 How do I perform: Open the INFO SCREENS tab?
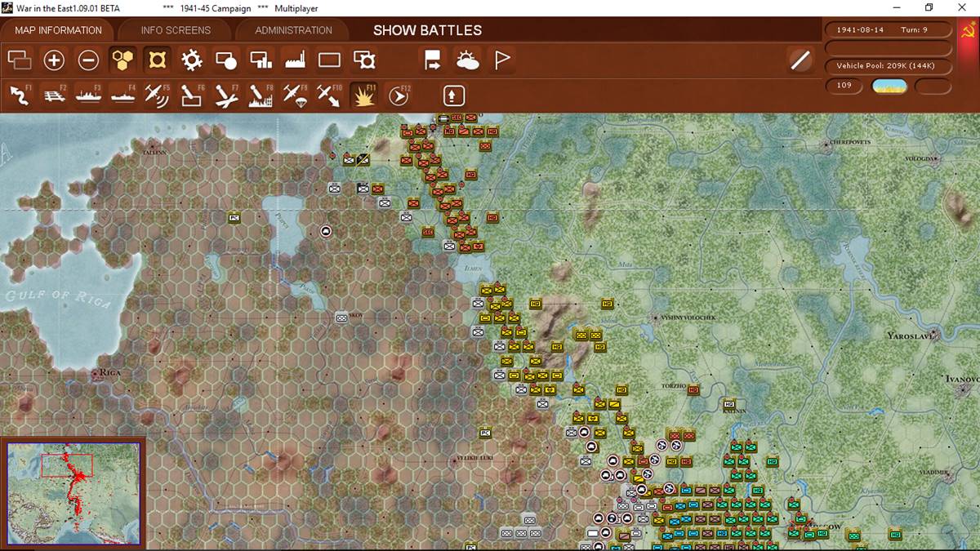click(176, 30)
